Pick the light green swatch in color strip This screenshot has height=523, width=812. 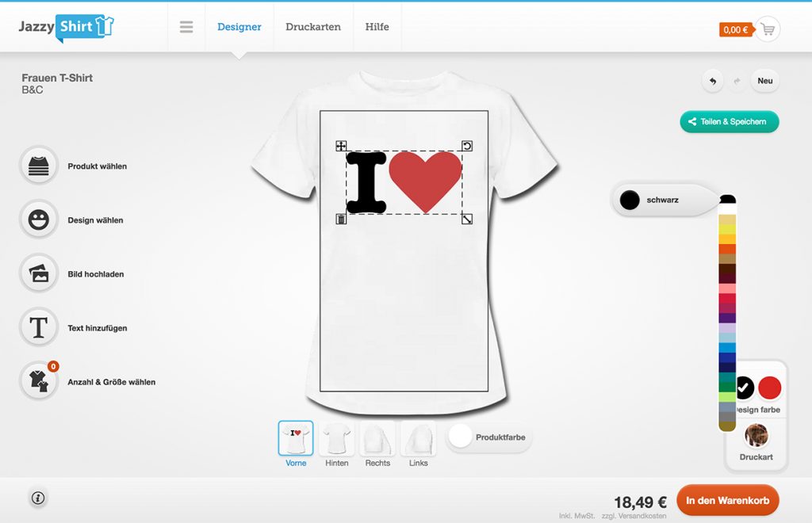[x=727, y=397]
